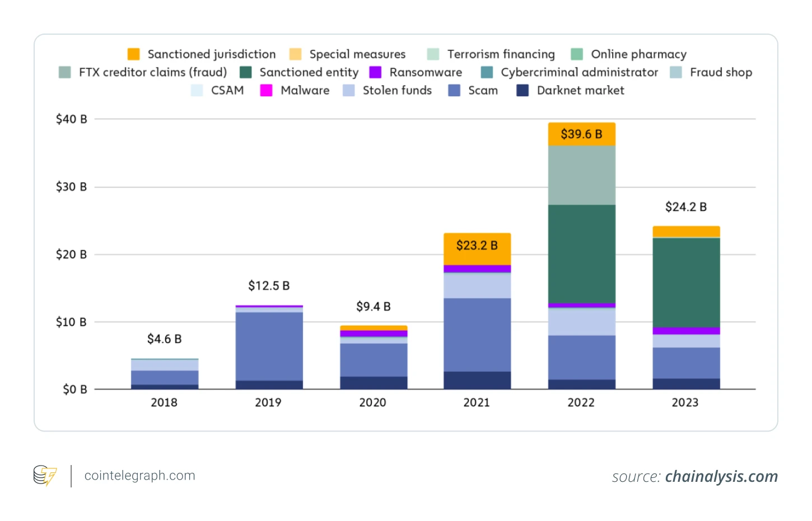Click the Ransomware purple legend swatch
812x521 pixels.
(375, 72)
